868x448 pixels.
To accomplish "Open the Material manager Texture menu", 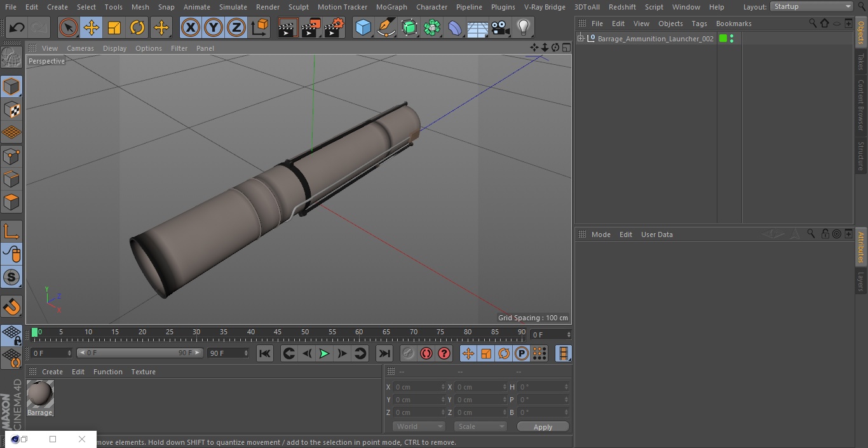I will (143, 372).
